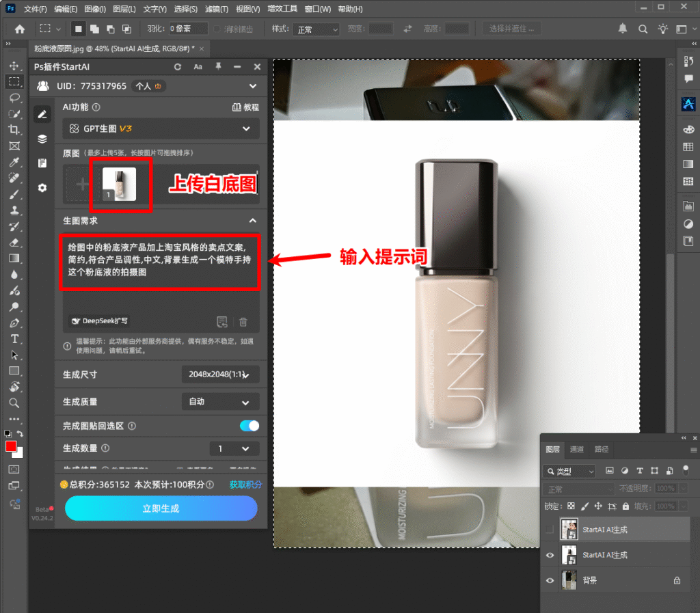Hide the second StartAI AI生成 layer
700x613 pixels.
click(x=550, y=555)
